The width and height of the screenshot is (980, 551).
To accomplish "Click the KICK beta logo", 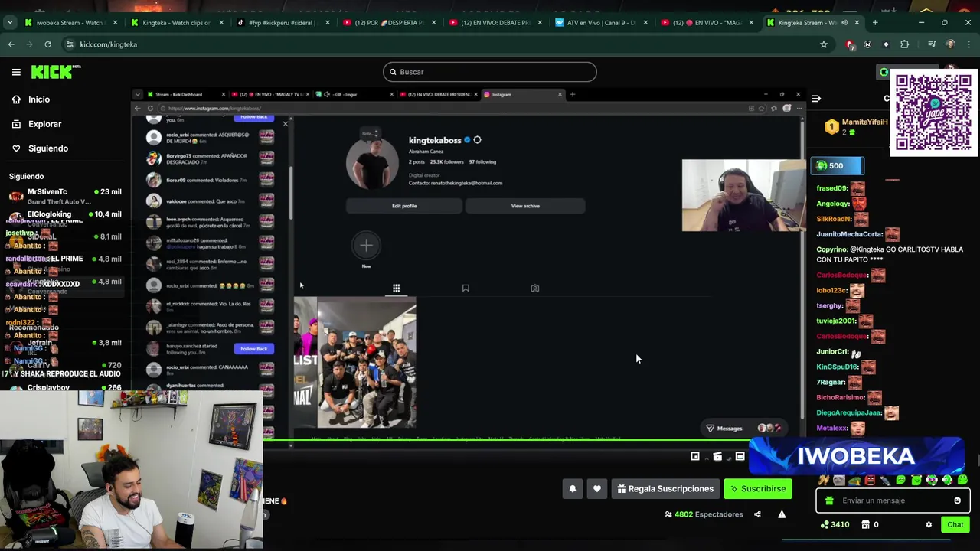I will pyautogui.click(x=56, y=72).
